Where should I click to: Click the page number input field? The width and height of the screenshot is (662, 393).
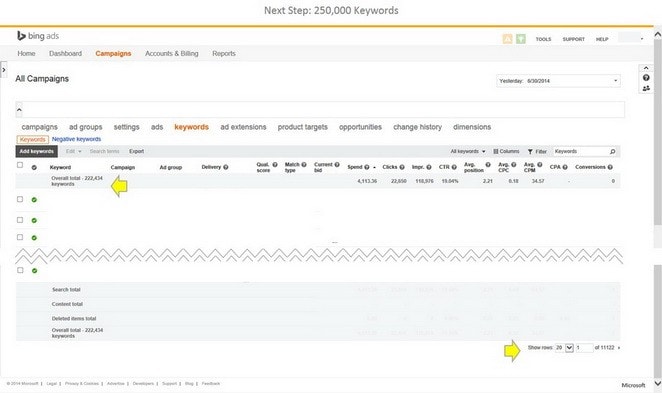584,348
